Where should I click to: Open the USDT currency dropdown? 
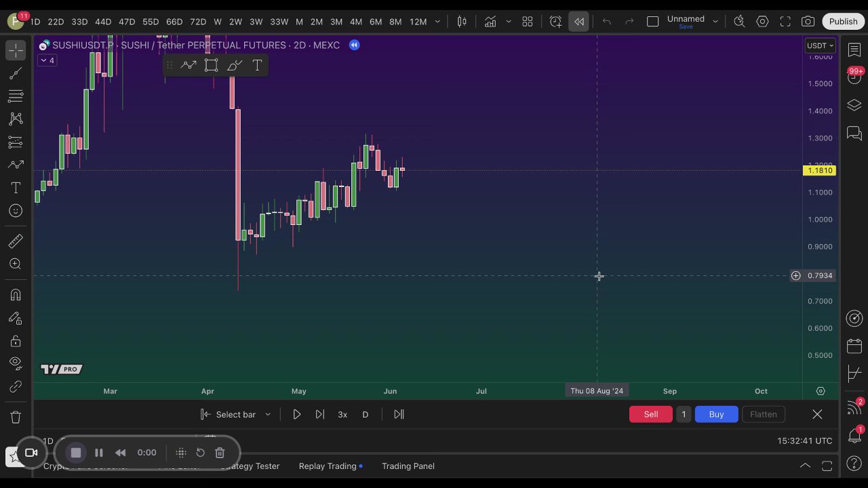point(820,45)
